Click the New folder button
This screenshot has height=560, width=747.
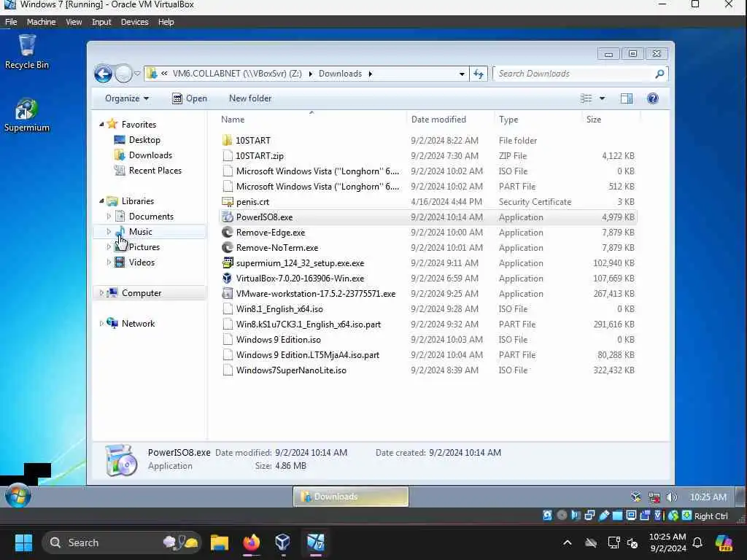click(250, 98)
